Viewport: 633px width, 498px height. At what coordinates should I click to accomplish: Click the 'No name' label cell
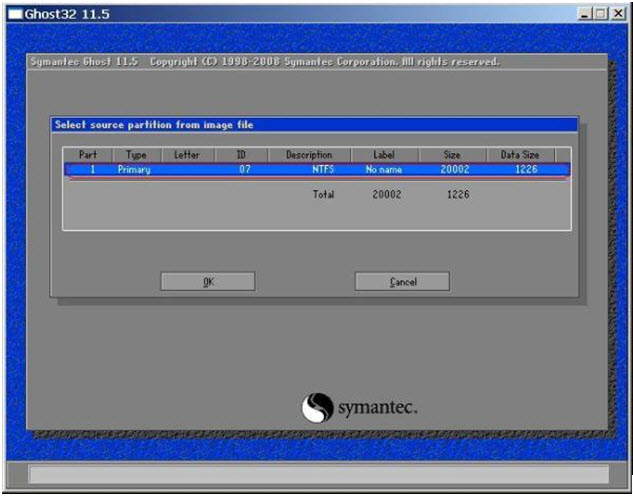coord(383,170)
